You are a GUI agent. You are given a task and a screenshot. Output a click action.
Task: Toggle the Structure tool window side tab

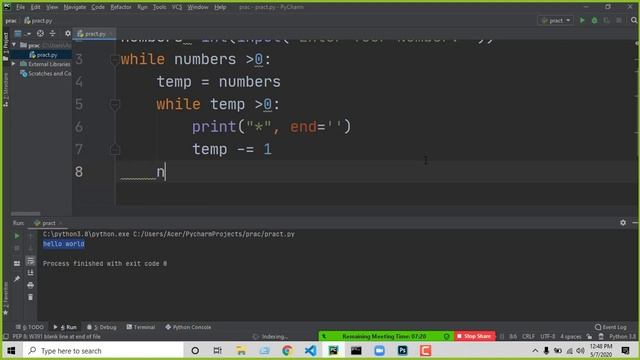(6, 90)
